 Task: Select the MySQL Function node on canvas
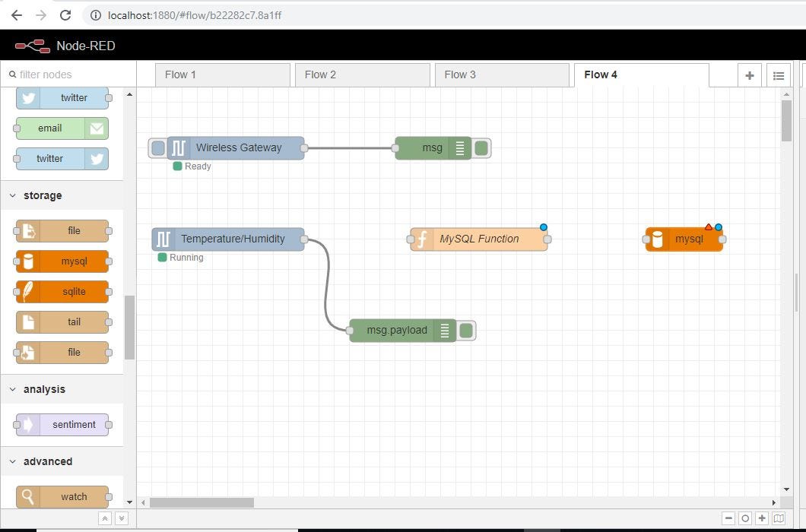coord(479,239)
